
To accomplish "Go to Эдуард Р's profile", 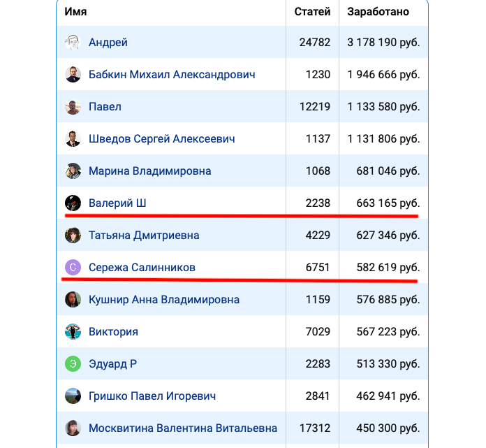I will [113, 363].
